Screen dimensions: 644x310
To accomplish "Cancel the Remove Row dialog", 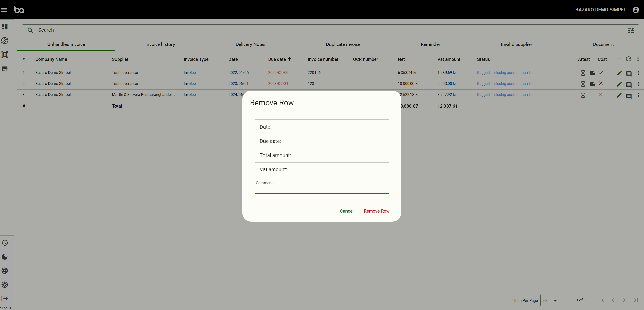I will pyautogui.click(x=346, y=211).
